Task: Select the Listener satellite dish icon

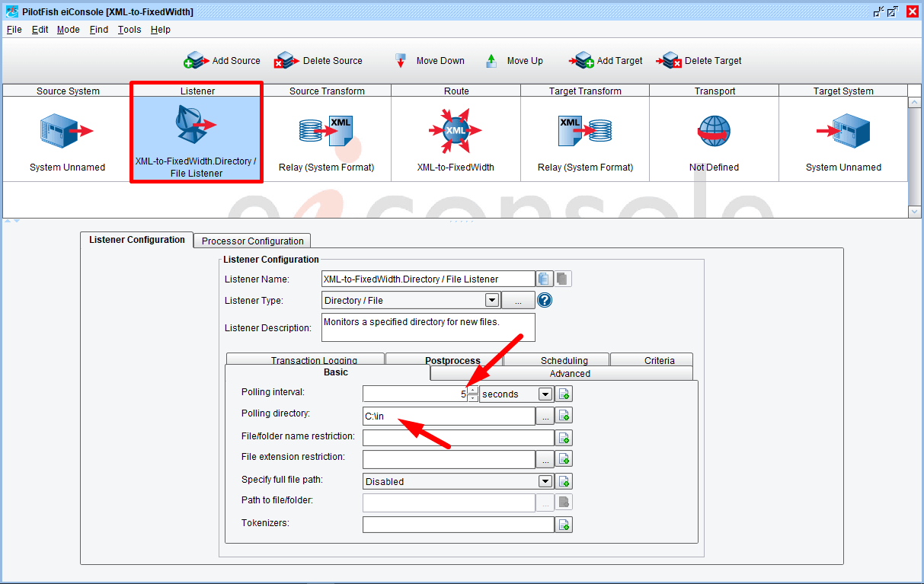Action: (196, 125)
